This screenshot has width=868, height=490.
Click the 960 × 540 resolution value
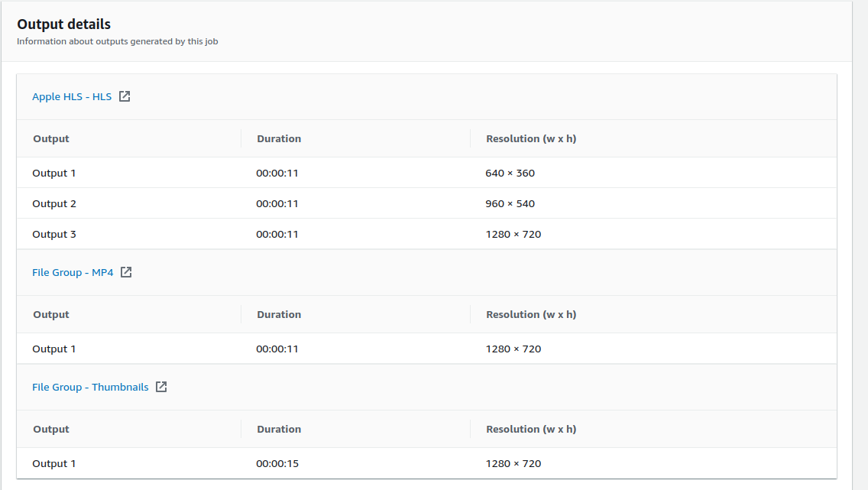[x=510, y=203]
